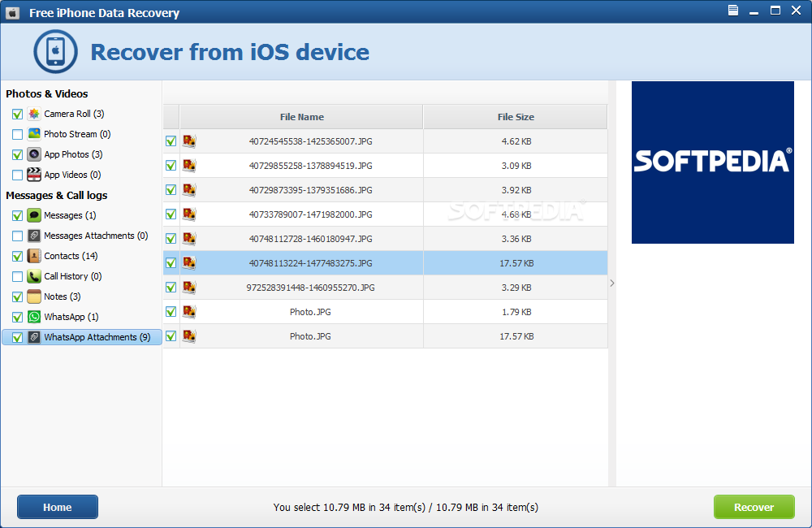Enable the App Videos checkbox
812x528 pixels.
17,175
